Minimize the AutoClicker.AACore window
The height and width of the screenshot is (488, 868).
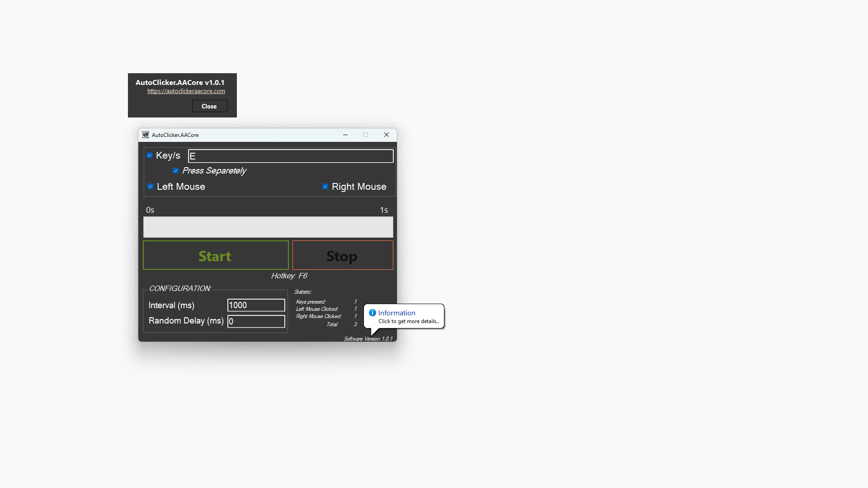coord(345,135)
